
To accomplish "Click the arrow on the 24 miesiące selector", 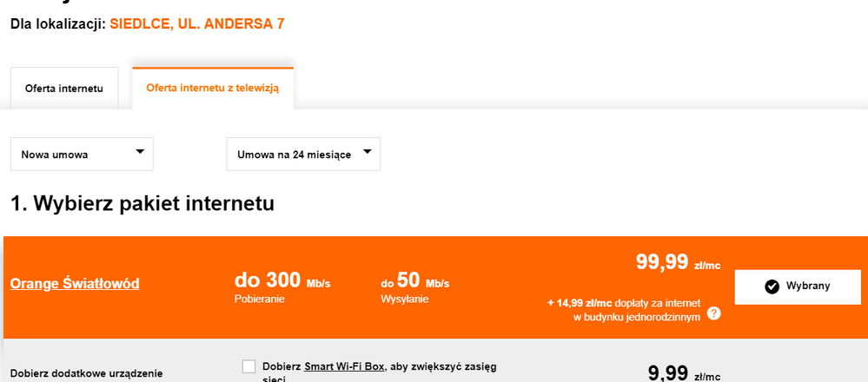I will coord(367,152).
